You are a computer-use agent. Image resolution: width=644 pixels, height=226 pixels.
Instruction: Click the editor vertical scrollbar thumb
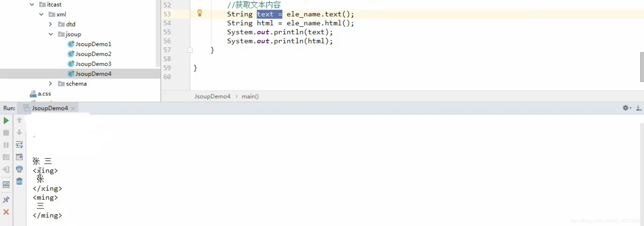[642, 67]
